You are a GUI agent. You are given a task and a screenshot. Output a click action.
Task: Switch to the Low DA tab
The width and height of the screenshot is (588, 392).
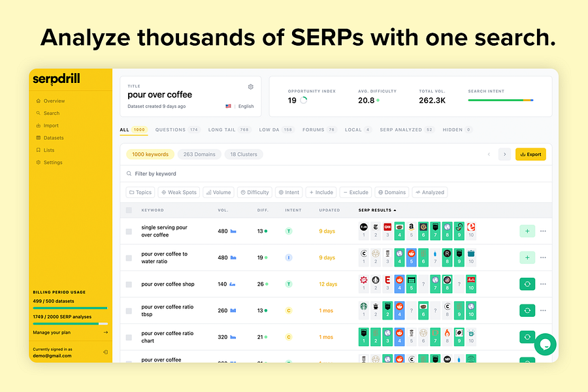(276, 130)
